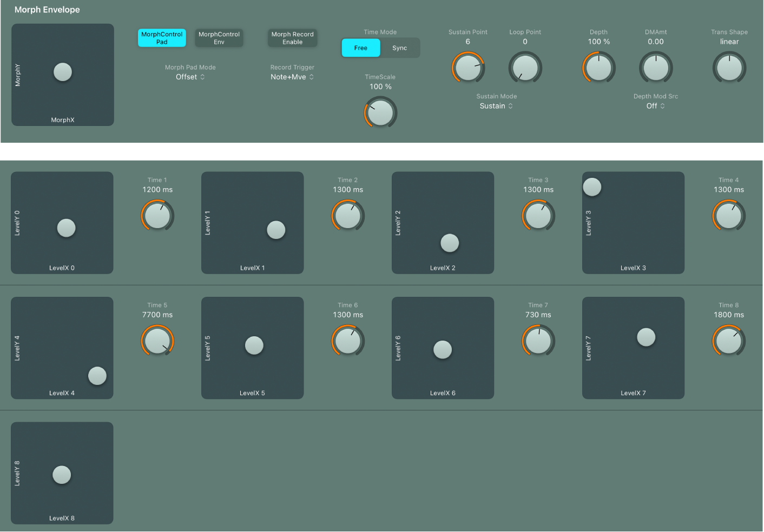This screenshot has width=764, height=532.
Task: Select the Free time mode tab
Action: [x=360, y=48]
